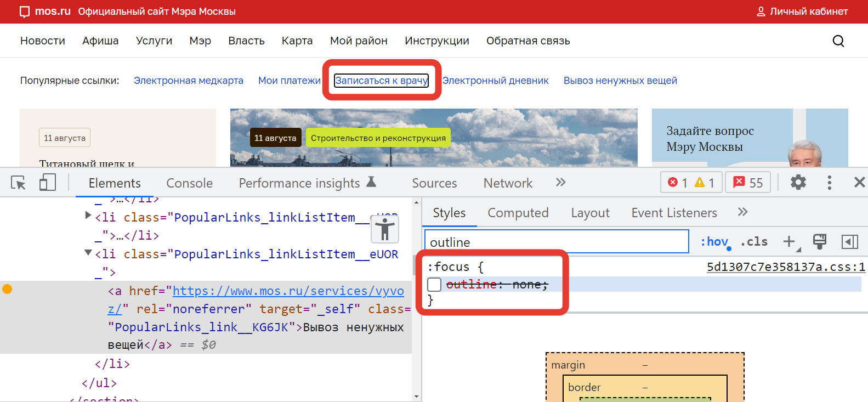Open the 5d1307c7e358137a.css:1 source link
Viewport: 868px width, 402px height.
(785, 267)
